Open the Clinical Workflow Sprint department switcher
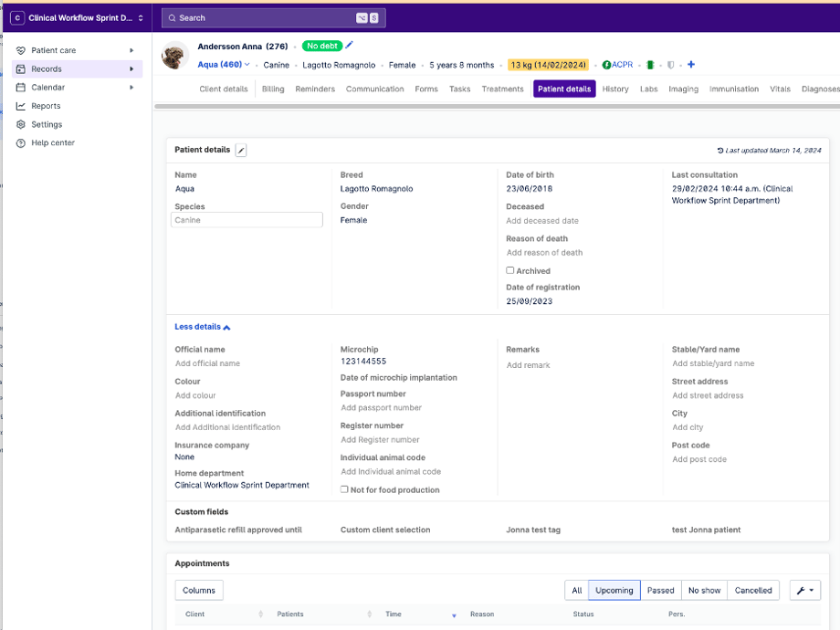Screen dimensions: 840x630 (78, 17)
